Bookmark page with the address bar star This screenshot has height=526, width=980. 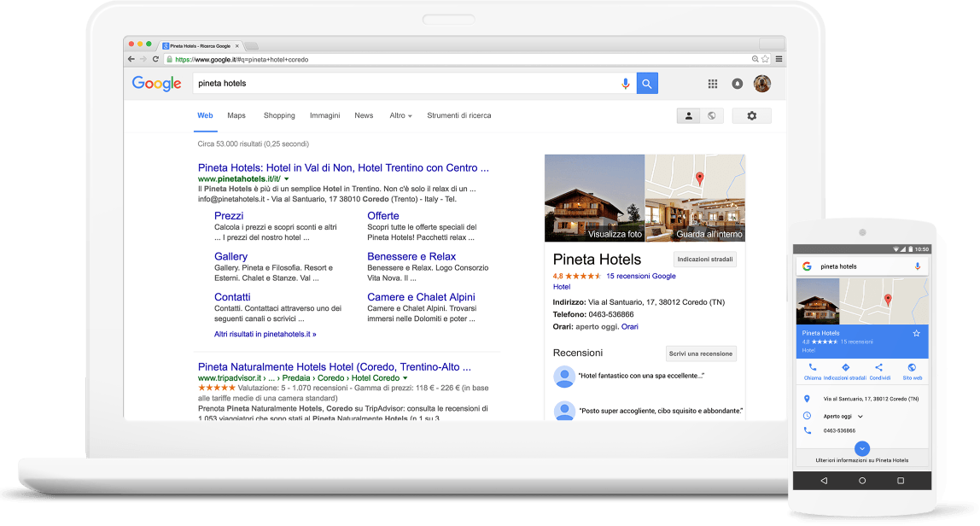765,59
